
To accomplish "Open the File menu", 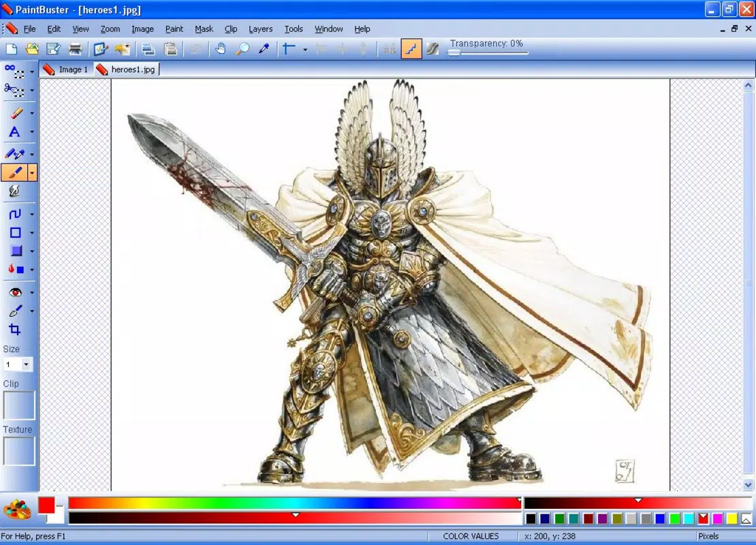I will 29,29.
